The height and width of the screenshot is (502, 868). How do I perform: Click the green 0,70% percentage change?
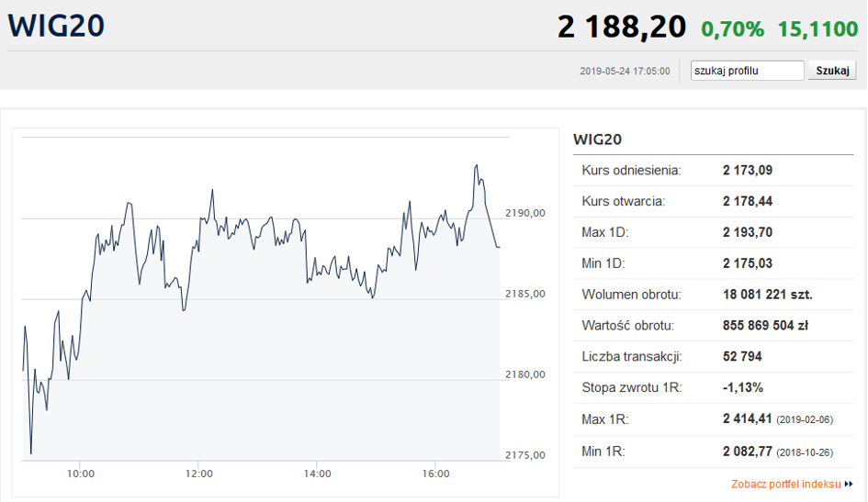click(x=732, y=29)
